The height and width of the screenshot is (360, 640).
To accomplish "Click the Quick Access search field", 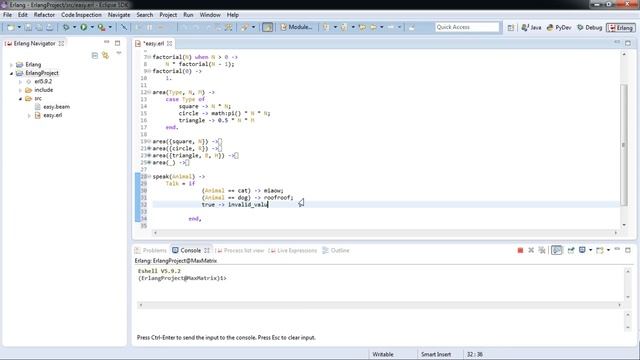I will 467,27.
